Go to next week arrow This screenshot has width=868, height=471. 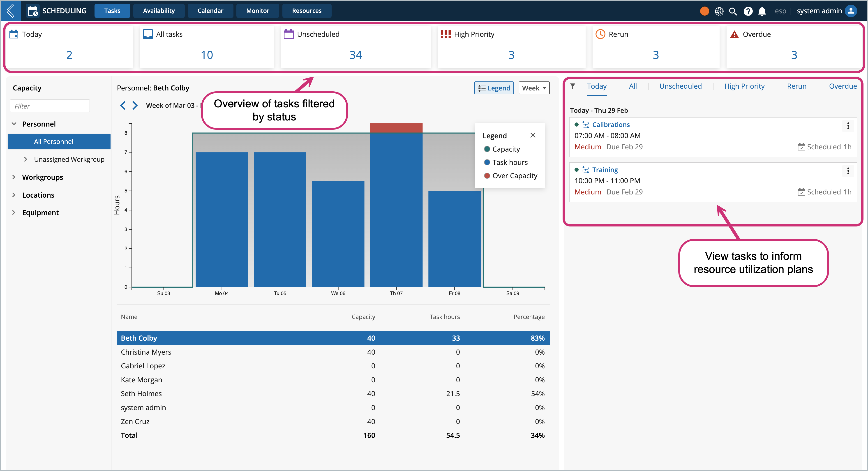pyautogui.click(x=135, y=105)
